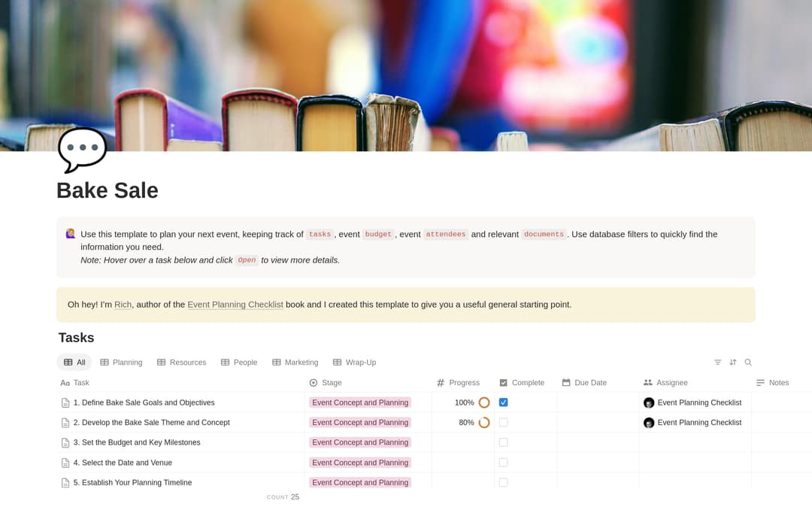
Task: Switch to the Wrap-Up view tab
Action: tap(355, 363)
